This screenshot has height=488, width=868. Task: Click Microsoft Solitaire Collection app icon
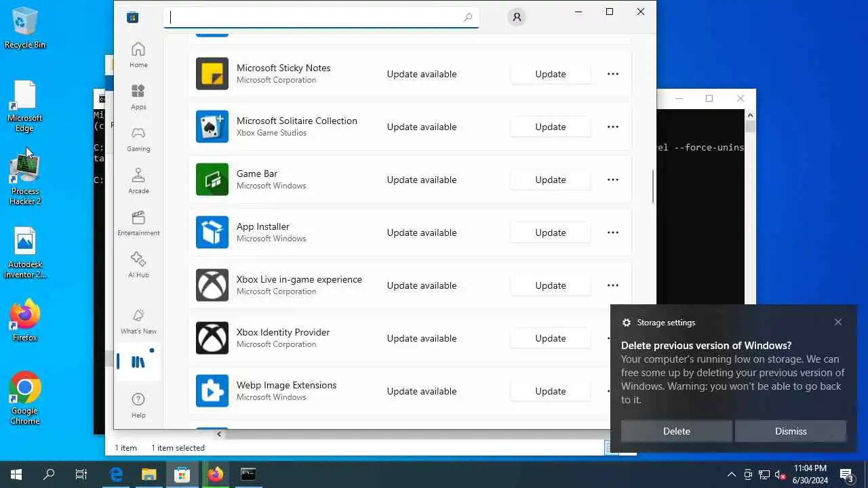(x=212, y=127)
